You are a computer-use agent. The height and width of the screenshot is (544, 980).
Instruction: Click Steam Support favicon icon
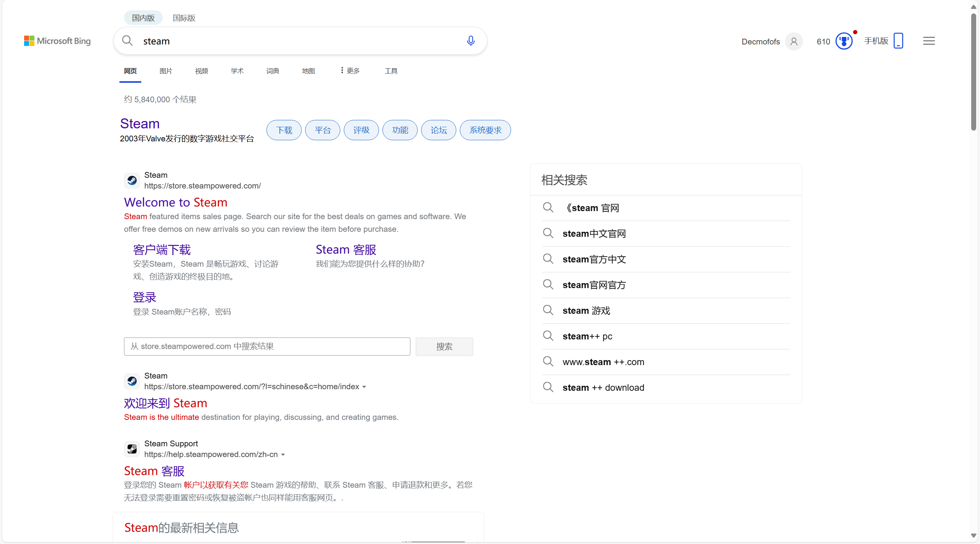coord(132,449)
